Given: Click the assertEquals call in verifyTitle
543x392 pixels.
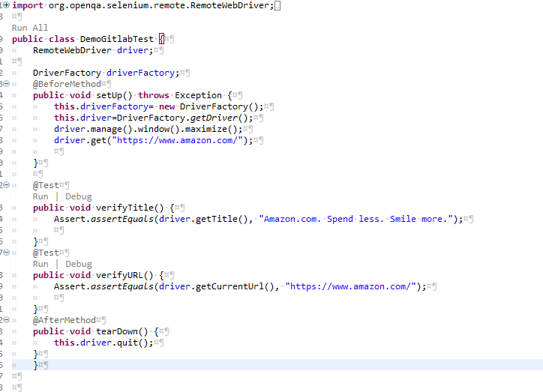Looking at the screenshot, I should tap(122, 219).
